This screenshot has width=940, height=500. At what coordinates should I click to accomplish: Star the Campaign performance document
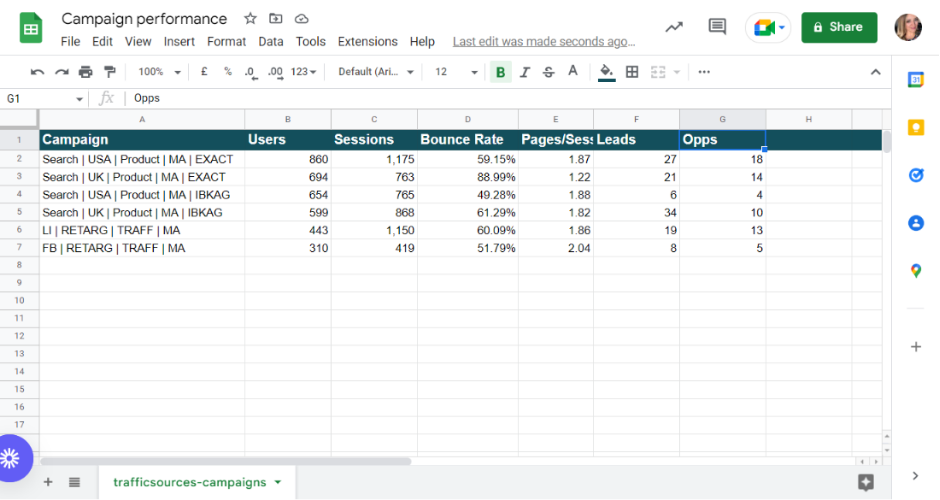click(x=251, y=19)
